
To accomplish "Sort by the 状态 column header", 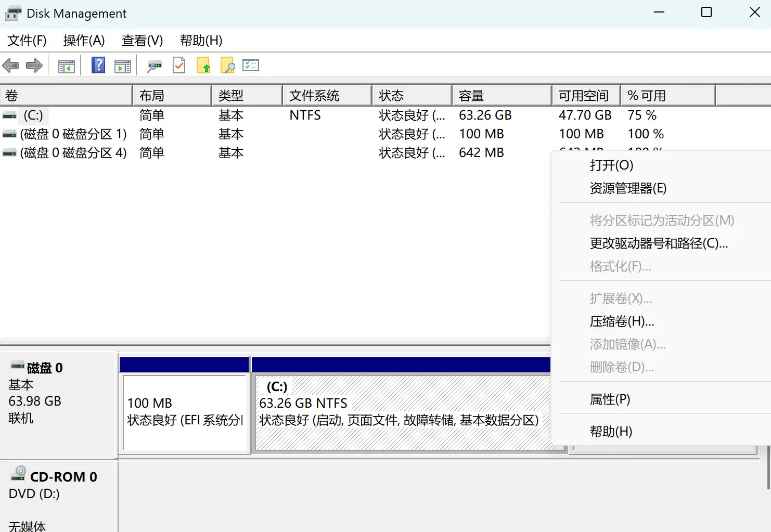I will 412,96.
